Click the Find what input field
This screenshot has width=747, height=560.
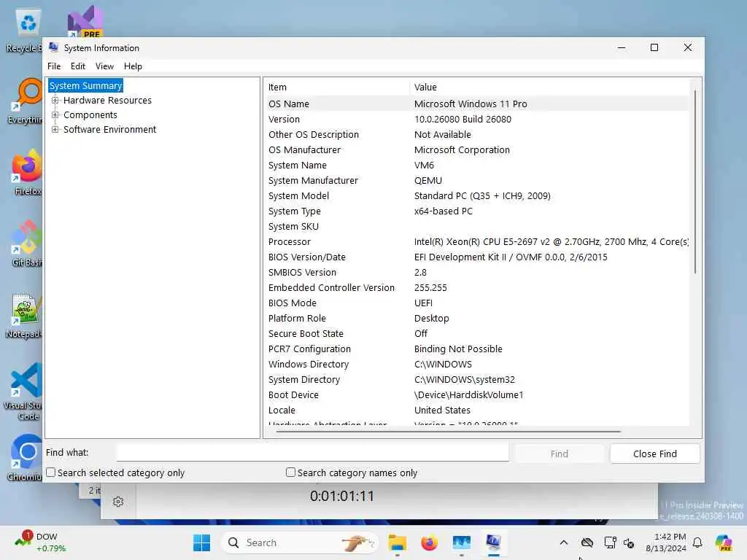(x=312, y=452)
